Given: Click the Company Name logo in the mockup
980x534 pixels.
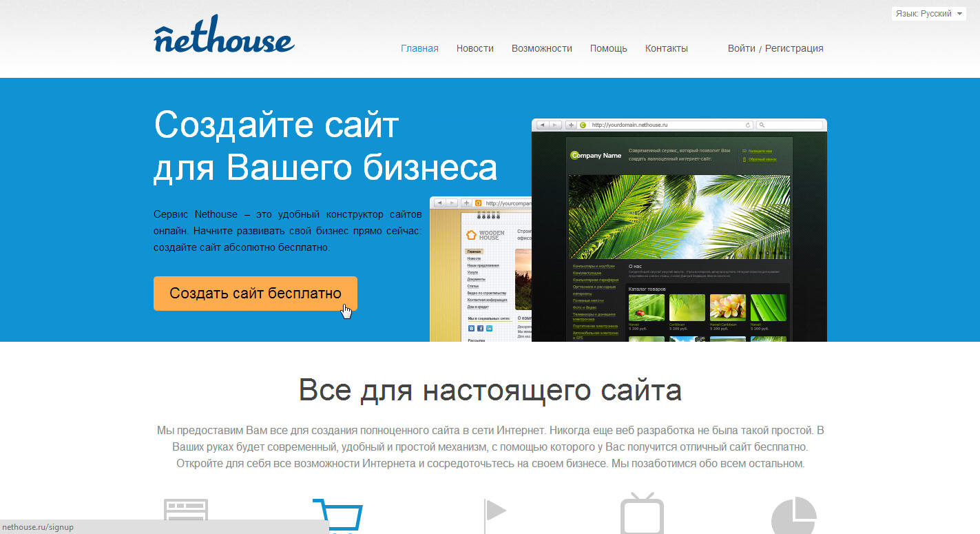Looking at the screenshot, I should (x=596, y=155).
